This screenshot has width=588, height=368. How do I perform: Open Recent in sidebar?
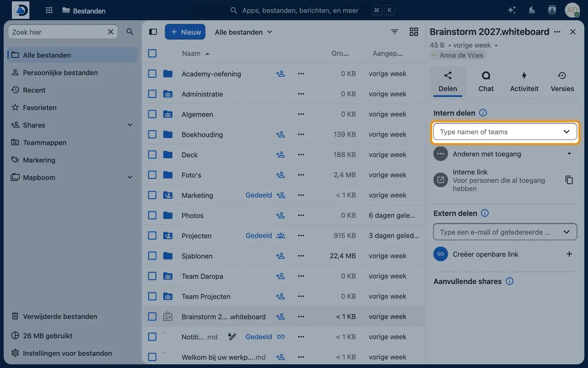73,90
